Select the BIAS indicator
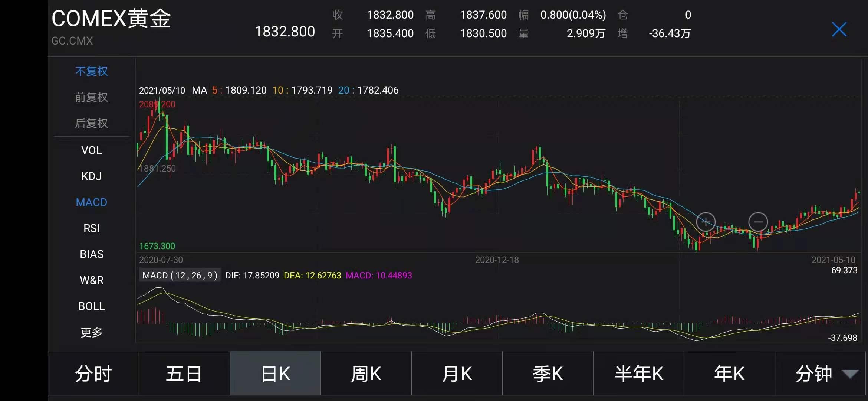This screenshot has height=401, width=868. tap(92, 254)
